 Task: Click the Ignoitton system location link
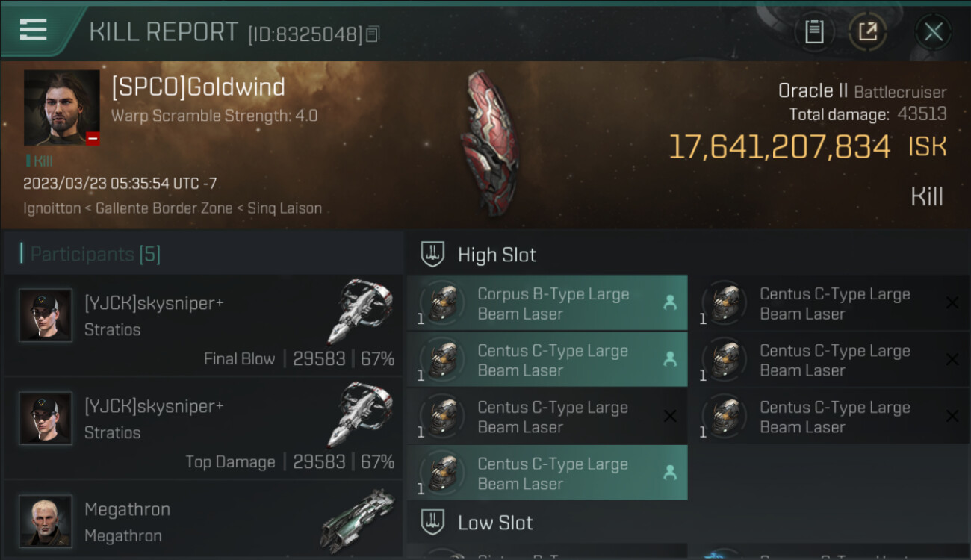[x=52, y=208]
